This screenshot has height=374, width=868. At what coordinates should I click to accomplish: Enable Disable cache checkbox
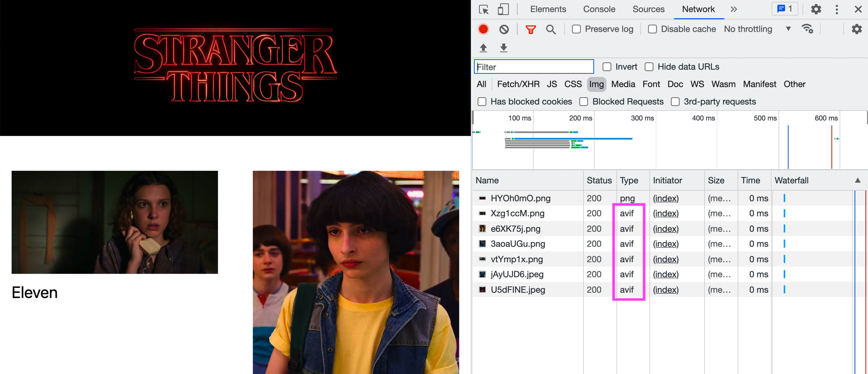click(652, 29)
